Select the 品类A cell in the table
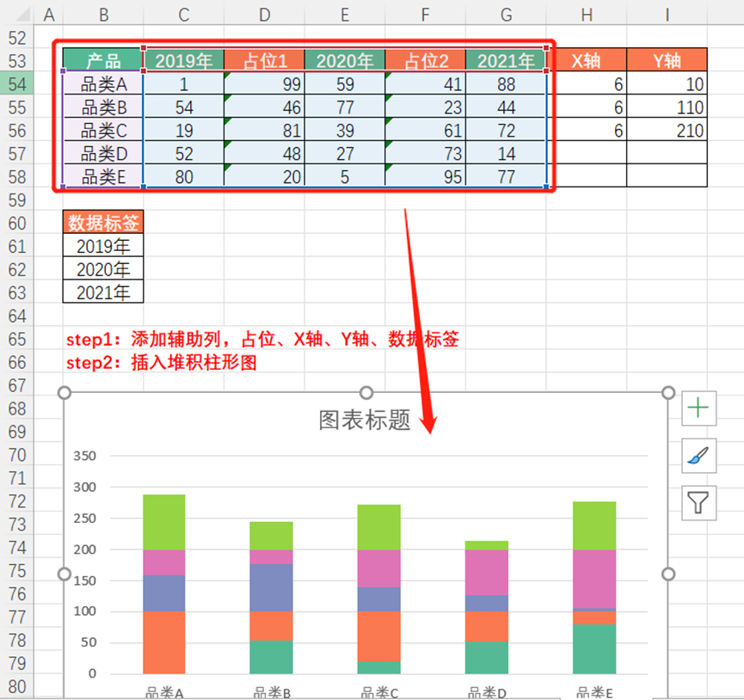The height and width of the screenshot is (700, 744). (103, 84)
